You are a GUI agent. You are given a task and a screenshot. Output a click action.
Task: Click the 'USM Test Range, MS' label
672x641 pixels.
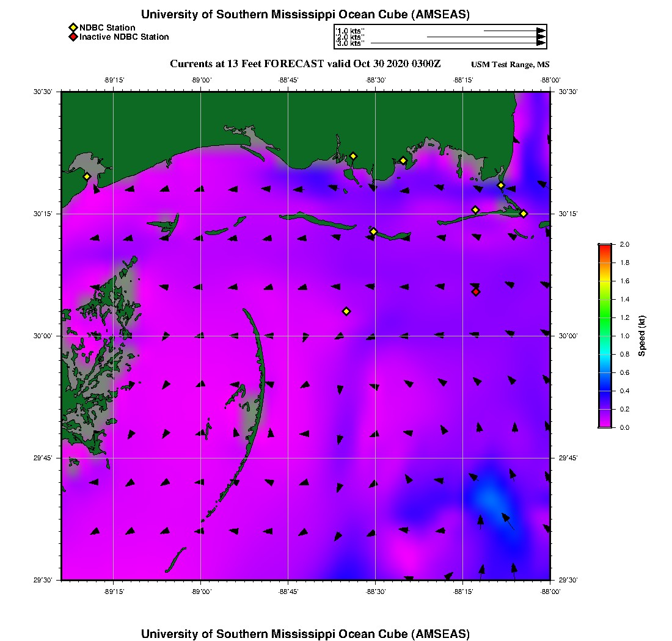(510, 65)
